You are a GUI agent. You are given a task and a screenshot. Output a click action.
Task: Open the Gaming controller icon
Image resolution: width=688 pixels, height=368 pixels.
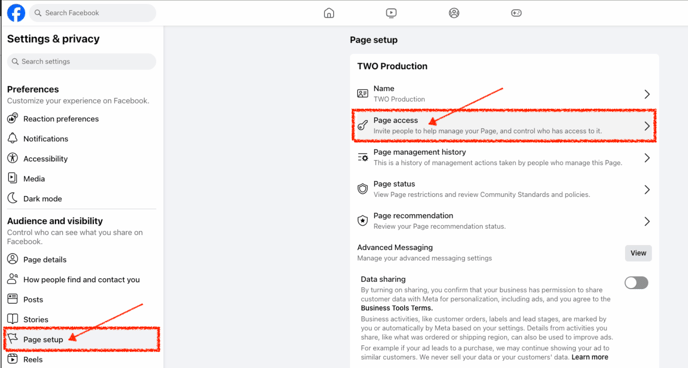click(516, 13)
